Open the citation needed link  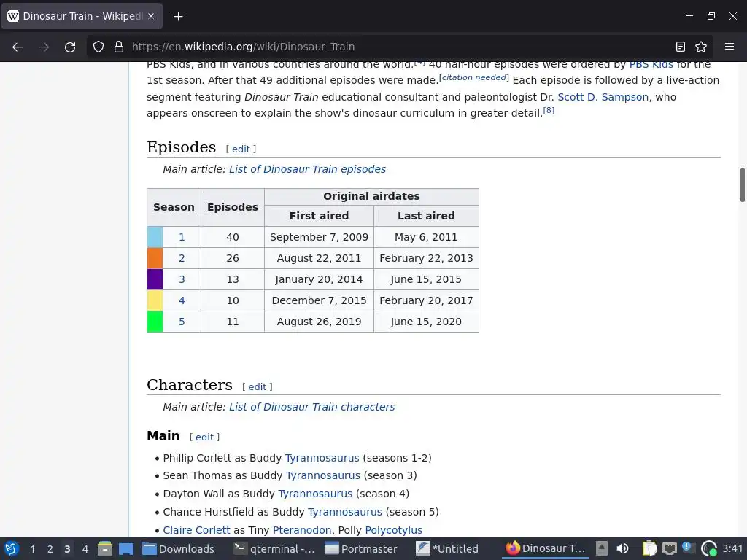[x=473, y=77]
